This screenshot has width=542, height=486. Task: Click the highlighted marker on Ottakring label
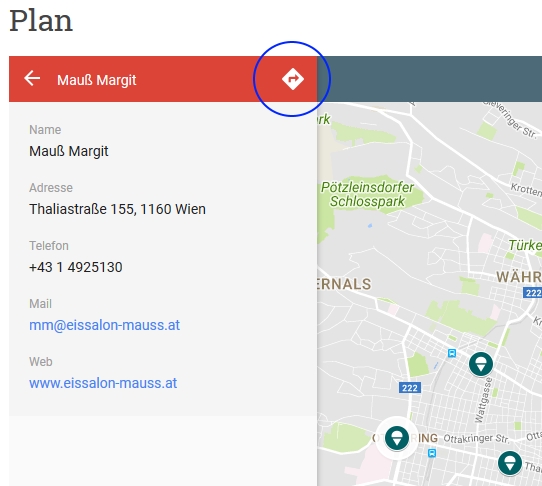coord(396,438)
